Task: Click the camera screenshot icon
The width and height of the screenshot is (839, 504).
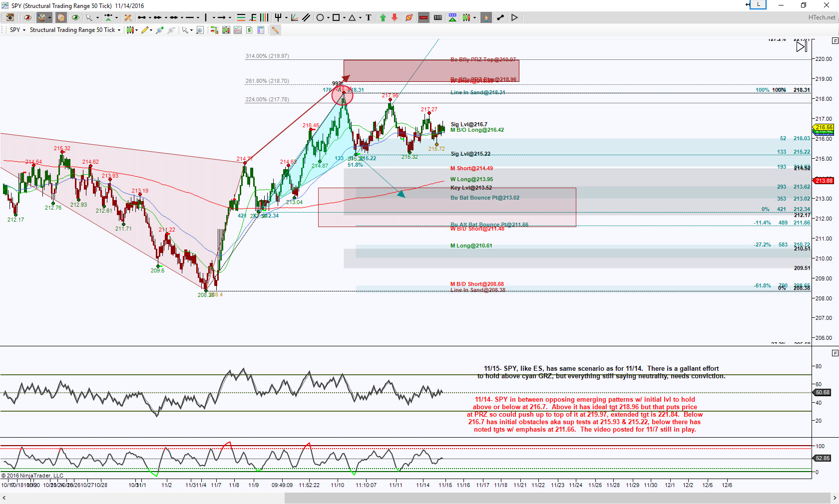Action: click(x=10, y=17)
